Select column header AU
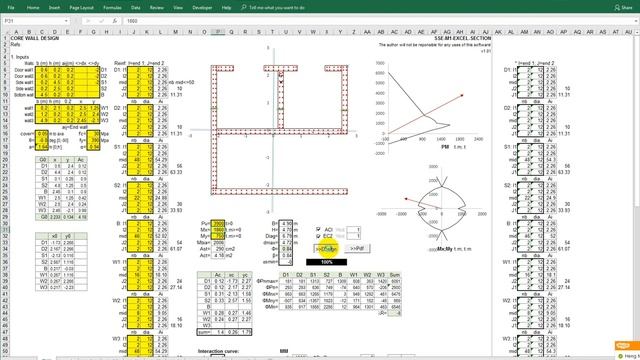640x360 pixels. tap(628, 32)
